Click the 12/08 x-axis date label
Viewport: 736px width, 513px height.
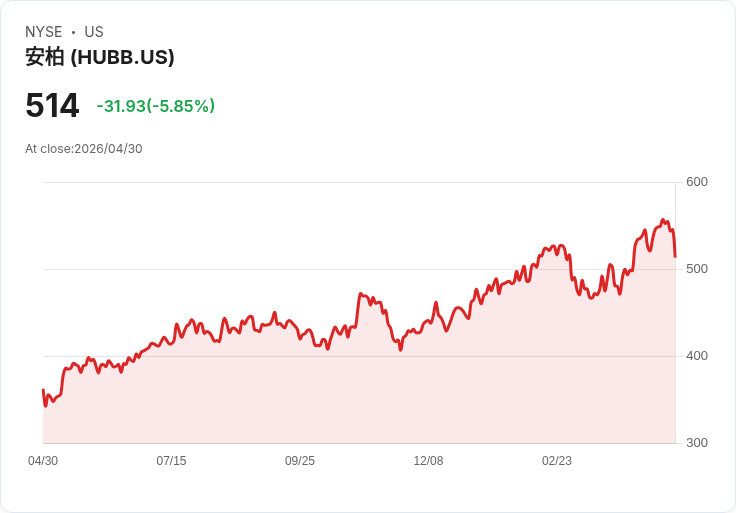click(429, 461)
